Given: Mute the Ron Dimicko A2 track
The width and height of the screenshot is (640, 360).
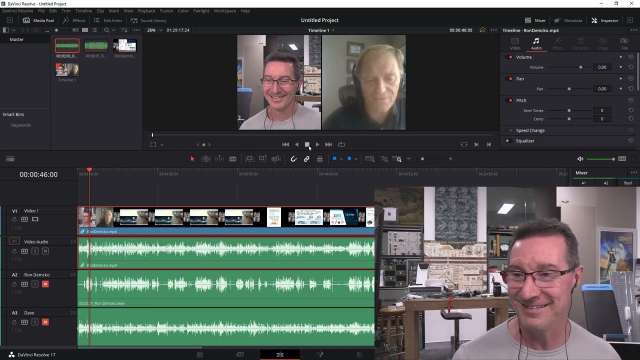Looking at the screenshot, I should (45, 284).
